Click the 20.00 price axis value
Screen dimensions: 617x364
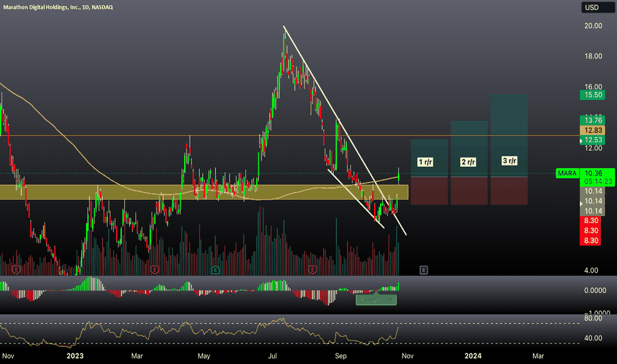(x=593, y=26)
